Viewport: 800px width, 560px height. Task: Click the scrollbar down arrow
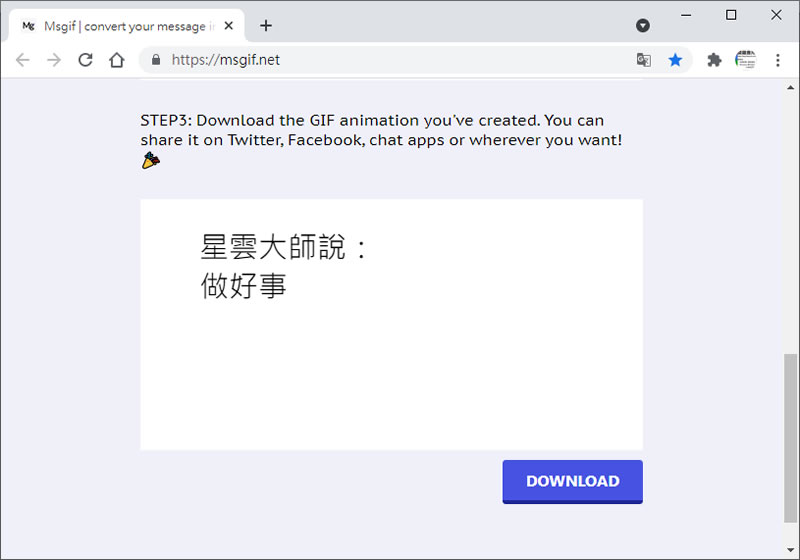pos(790,550)
